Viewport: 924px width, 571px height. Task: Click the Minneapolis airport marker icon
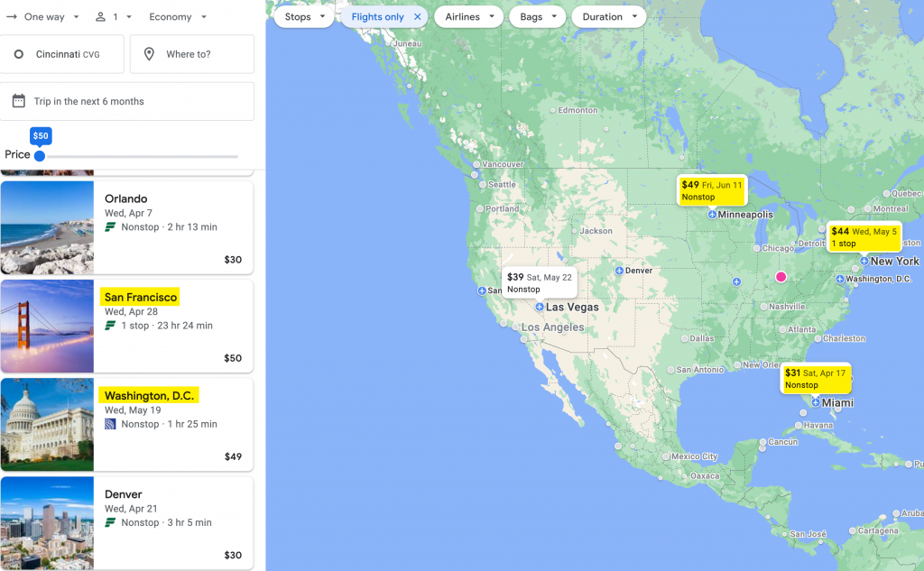pos(712,215)
